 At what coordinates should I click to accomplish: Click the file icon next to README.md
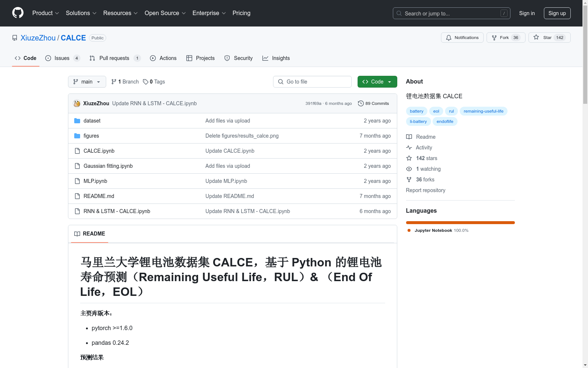pyautogui.click(x=77, y=196)
